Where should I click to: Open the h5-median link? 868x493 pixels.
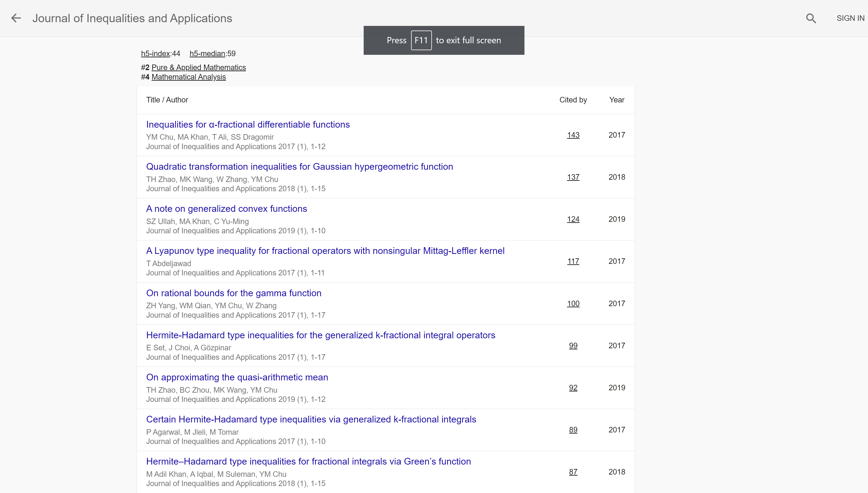click(207, 53)
